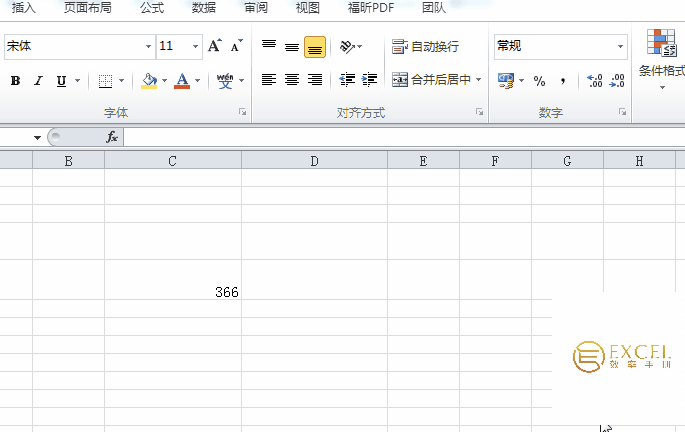
Task: Open the 常规 number format dropdown
Action: [x=620, y=47]
